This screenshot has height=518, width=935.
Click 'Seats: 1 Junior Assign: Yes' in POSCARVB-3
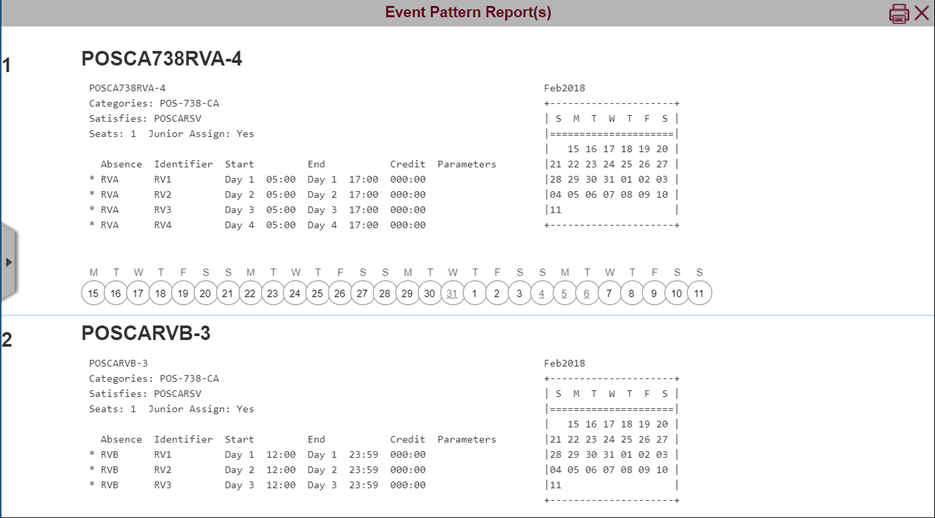[172, 410]
